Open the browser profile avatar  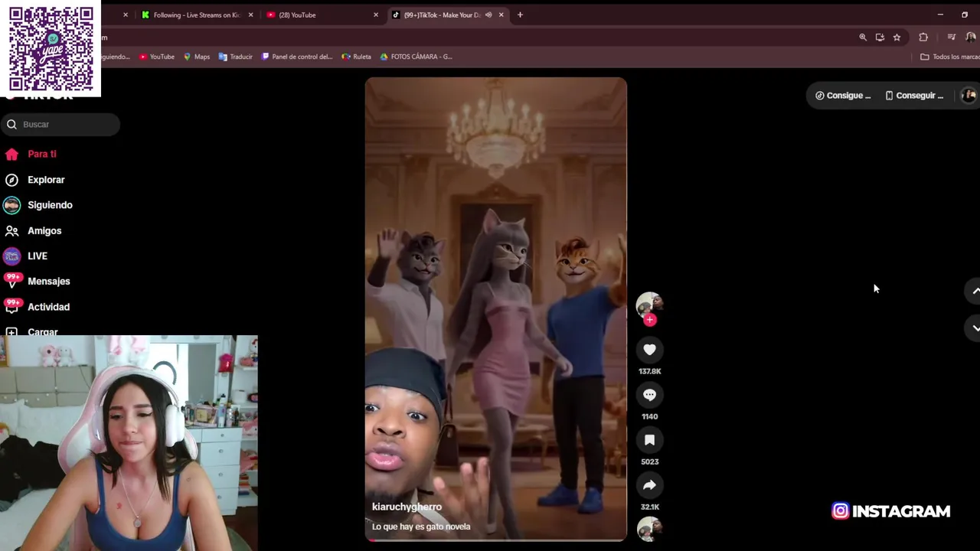point(971,37)
